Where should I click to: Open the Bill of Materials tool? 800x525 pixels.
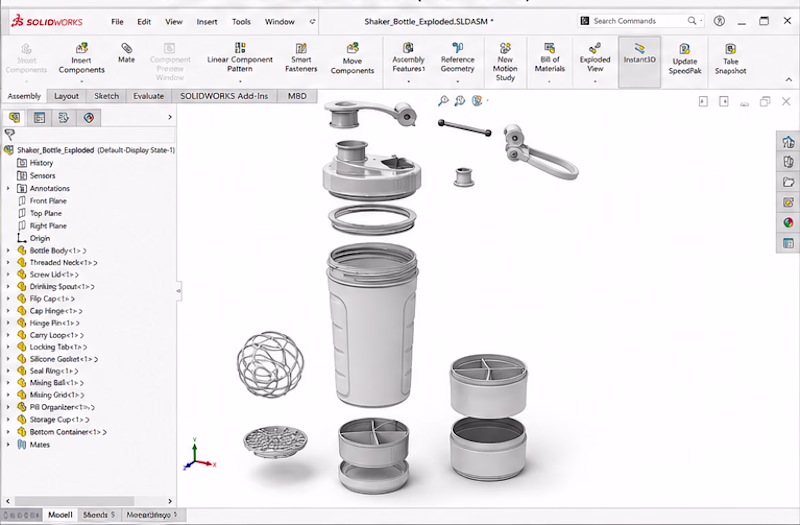(549, 57)
